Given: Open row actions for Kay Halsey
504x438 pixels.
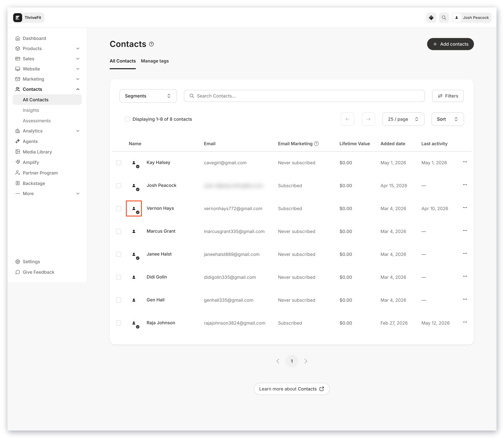Looking at the screenshot, I should [x=465, y=162].
